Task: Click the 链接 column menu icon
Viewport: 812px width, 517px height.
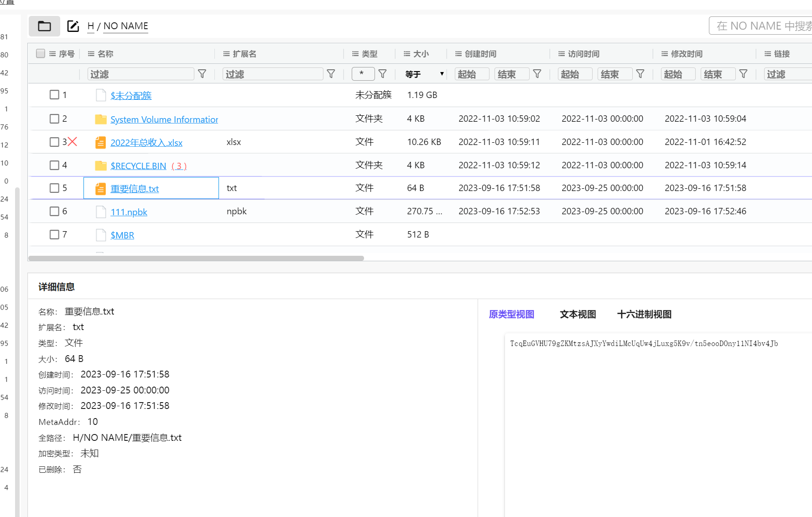Action: pyautogui.click(x=768, y=54)
